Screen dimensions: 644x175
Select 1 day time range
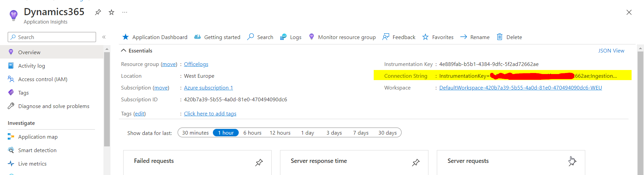(308, 133)
